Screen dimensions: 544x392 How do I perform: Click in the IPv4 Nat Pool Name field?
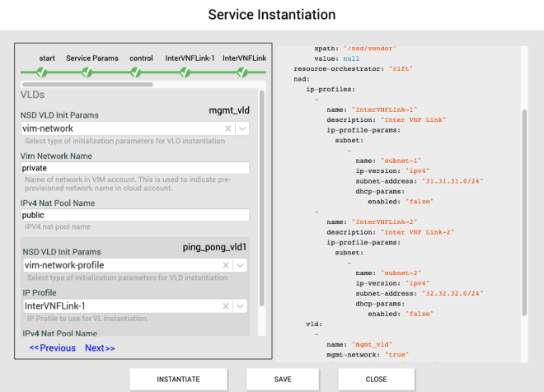pyautogui.click(x=135, y=215)
